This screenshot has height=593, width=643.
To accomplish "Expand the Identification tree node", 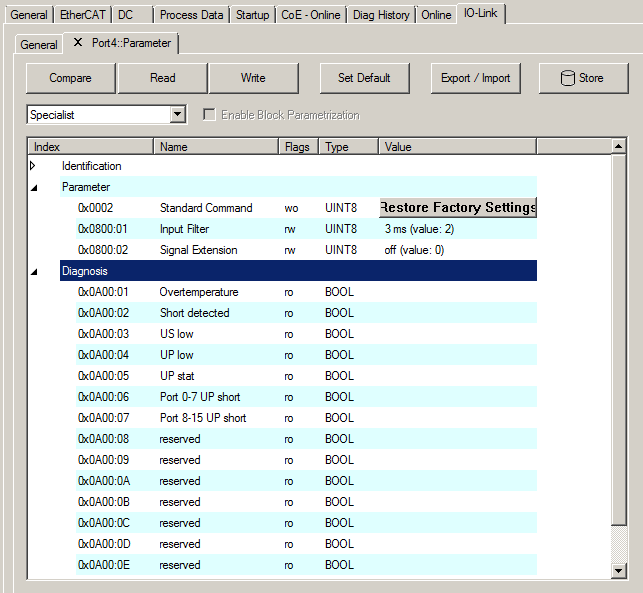I will (x=33, y=166).
